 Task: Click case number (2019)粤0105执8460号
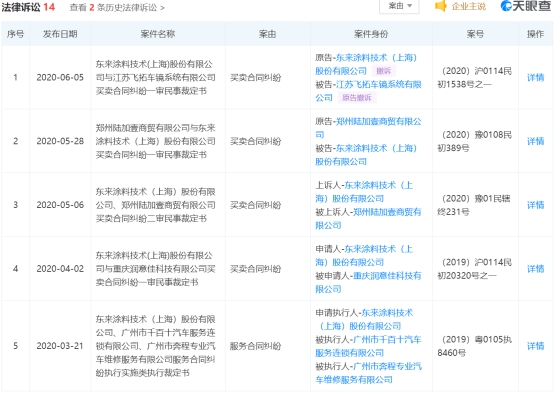(475, 346)
